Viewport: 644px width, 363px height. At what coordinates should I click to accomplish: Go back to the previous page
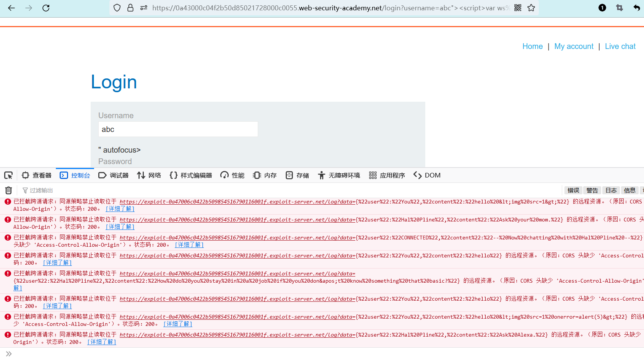pos(11,8)
